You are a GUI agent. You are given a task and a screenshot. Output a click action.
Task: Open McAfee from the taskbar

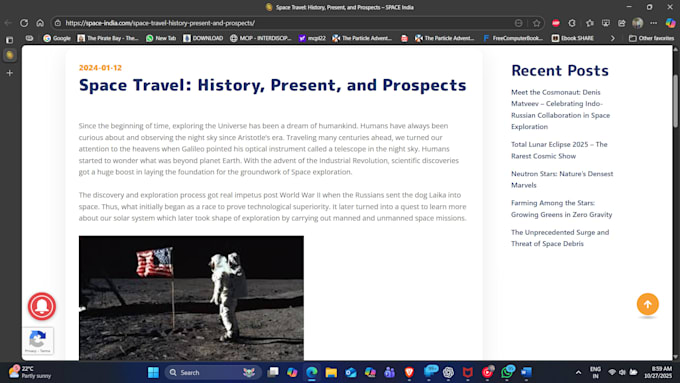click(468, 373)
